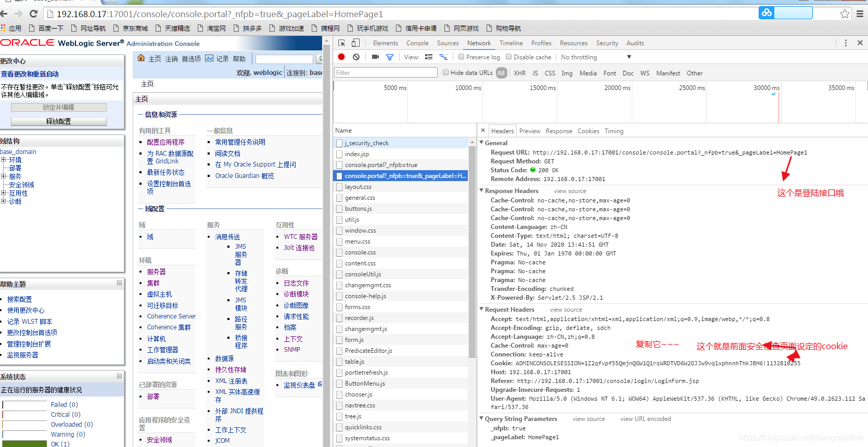Image resolution: width=868 pixels, height=447 pixels.
Task: Open the Console tab in DevTools
Action: coord(417,43)
